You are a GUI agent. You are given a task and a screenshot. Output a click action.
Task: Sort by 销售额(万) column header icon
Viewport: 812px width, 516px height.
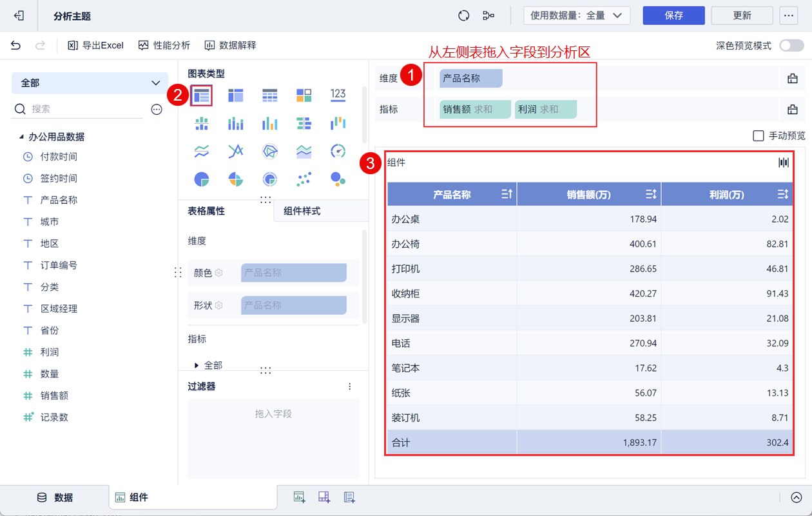pos(651,194)
